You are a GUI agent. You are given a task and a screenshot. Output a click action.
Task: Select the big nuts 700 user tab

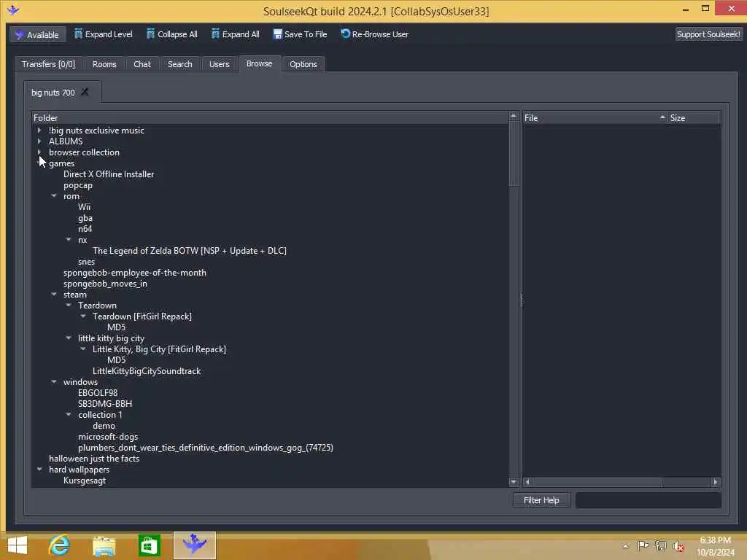pos(53,93)
